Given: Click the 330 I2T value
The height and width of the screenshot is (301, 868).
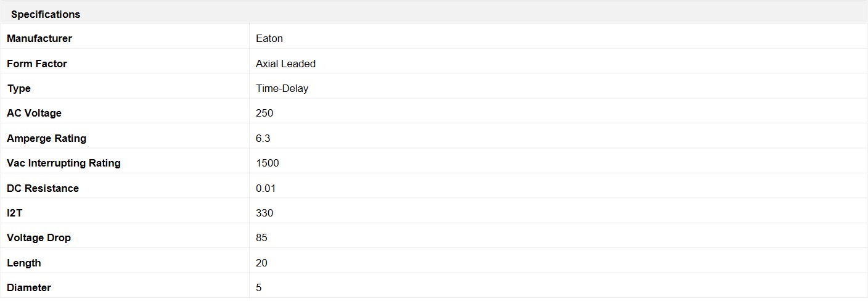Looking at the screenshot, I should coord(264,213).
